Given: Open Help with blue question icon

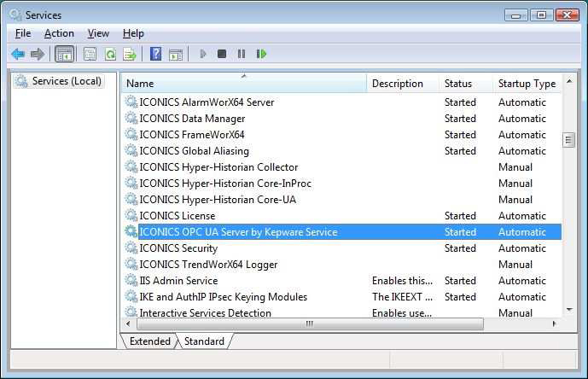Looking at the screenshot, I should coord(155,54).
